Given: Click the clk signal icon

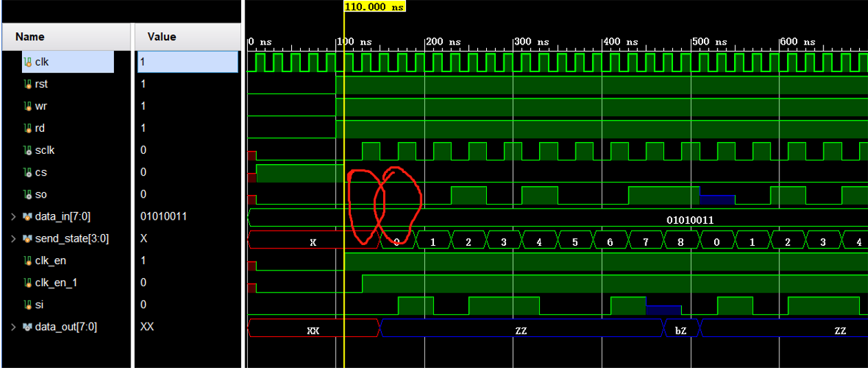Looking at the screenshot, I should pyautogui.click(x=27, y=62).
